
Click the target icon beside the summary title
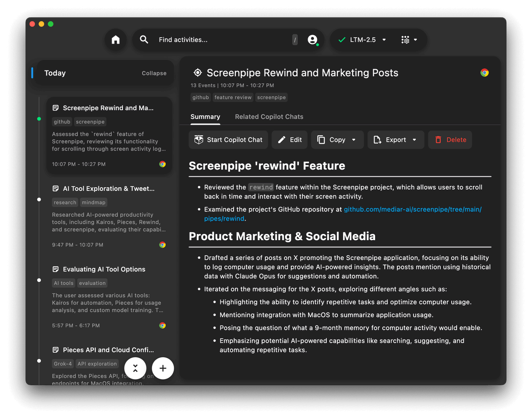pos(198,73)
